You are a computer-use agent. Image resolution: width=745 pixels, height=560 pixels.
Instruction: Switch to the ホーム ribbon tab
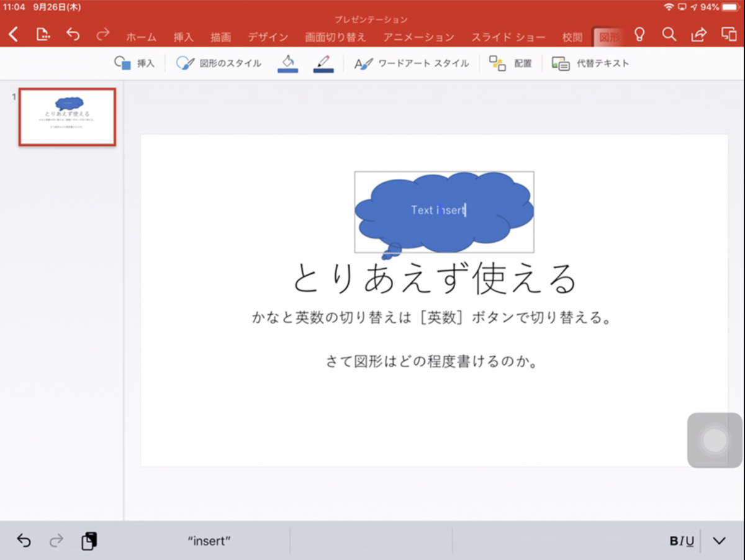click(141, 37)
